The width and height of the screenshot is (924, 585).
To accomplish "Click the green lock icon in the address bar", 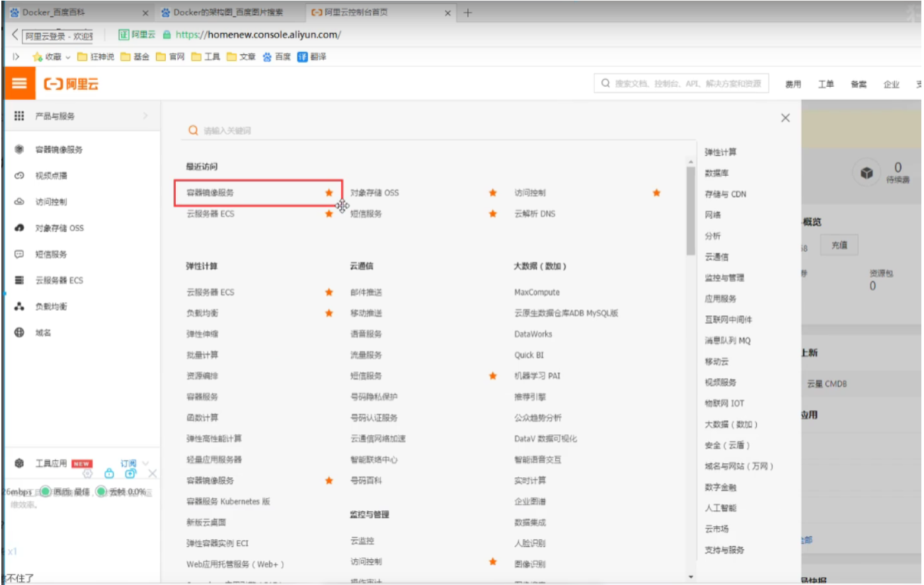I will 167,34.
